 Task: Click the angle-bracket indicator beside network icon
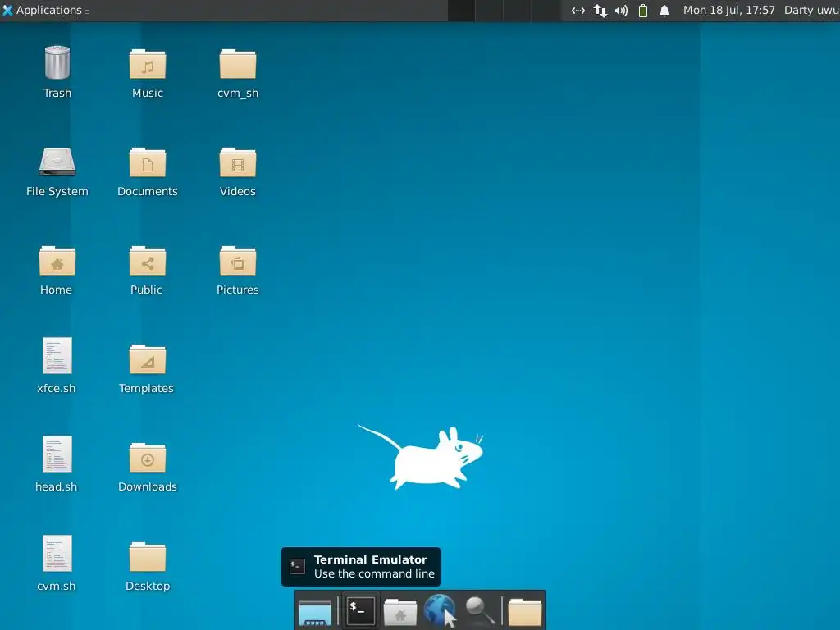[x=578, y=11]
